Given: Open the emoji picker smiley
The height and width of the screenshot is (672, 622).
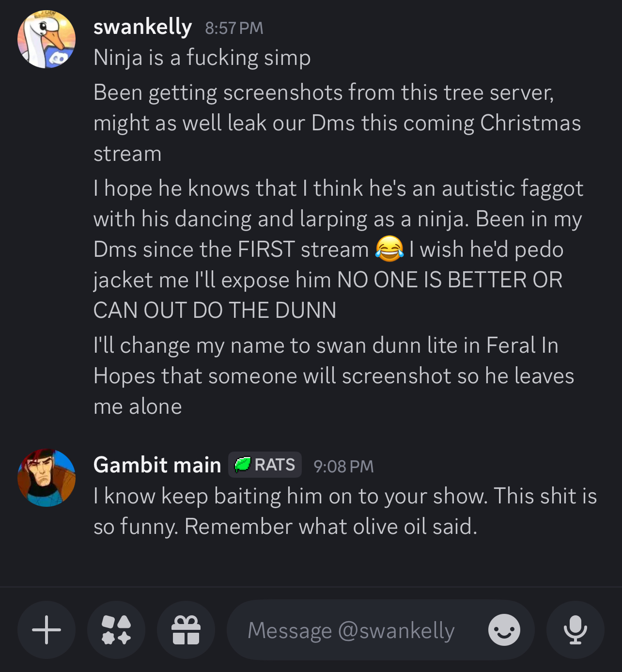Looking at the screenshot, I should 504,630.
